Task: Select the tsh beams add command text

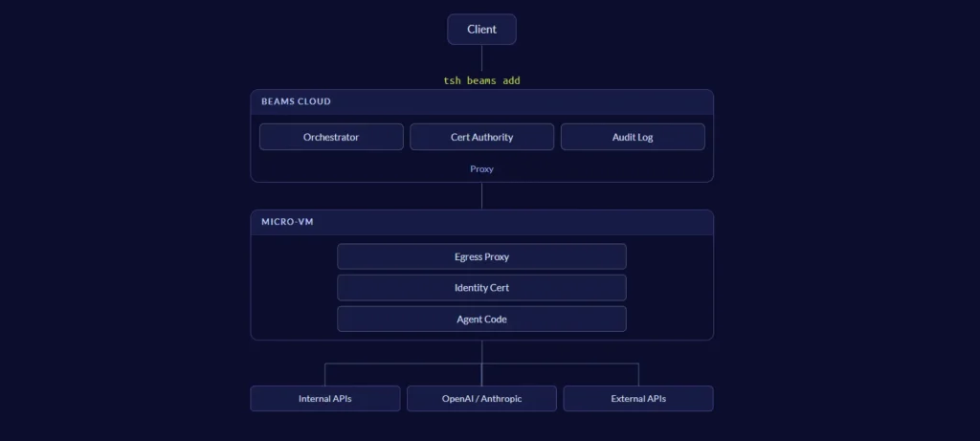Action: [x=481, y=80]
